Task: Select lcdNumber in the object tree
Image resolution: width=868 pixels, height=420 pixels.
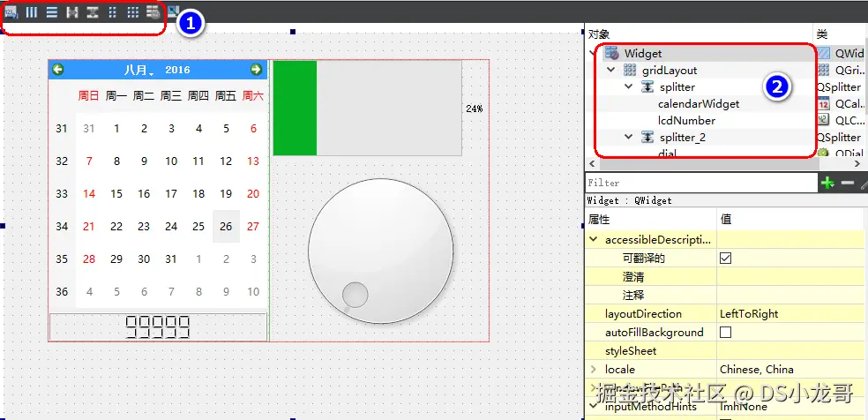Action: pos(686,120)
